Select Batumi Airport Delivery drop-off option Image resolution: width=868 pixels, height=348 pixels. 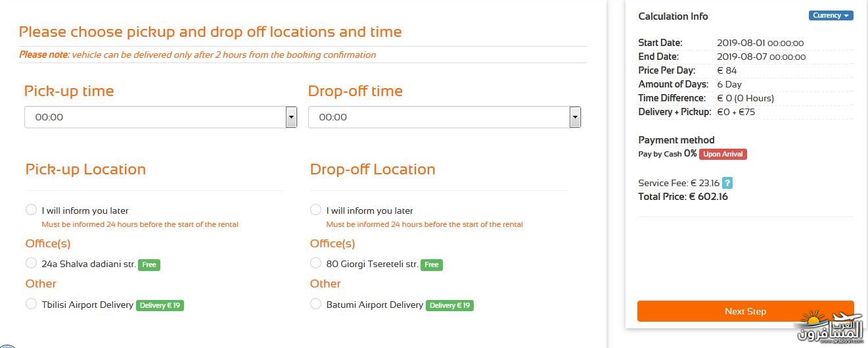[315, 304]
